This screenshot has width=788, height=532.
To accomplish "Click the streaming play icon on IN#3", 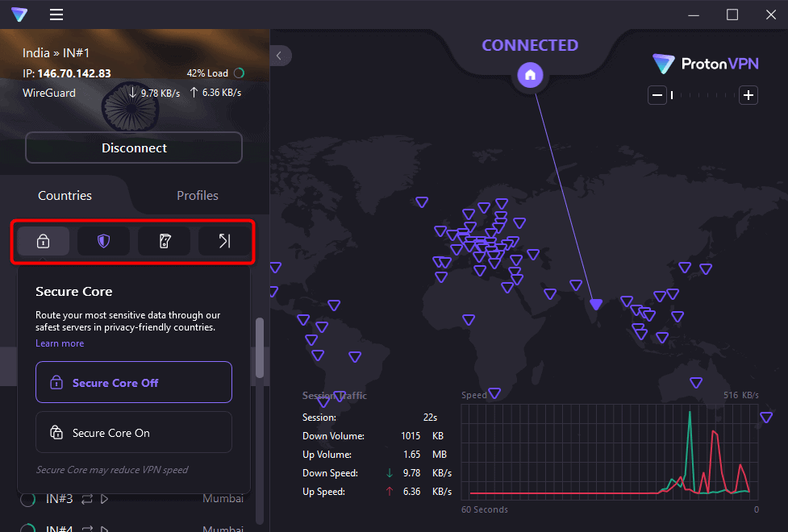I will coord(104,499).
